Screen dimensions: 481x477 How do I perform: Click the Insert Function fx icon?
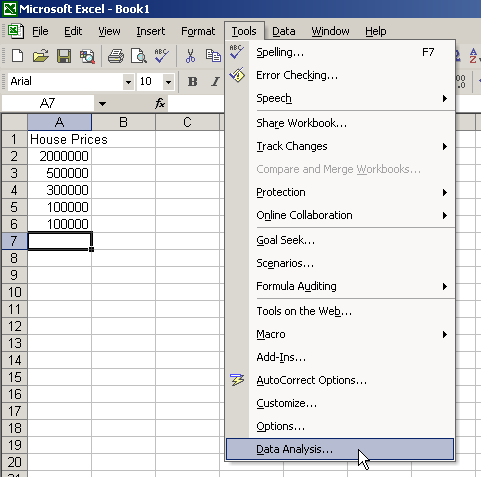tap(160, 103)
